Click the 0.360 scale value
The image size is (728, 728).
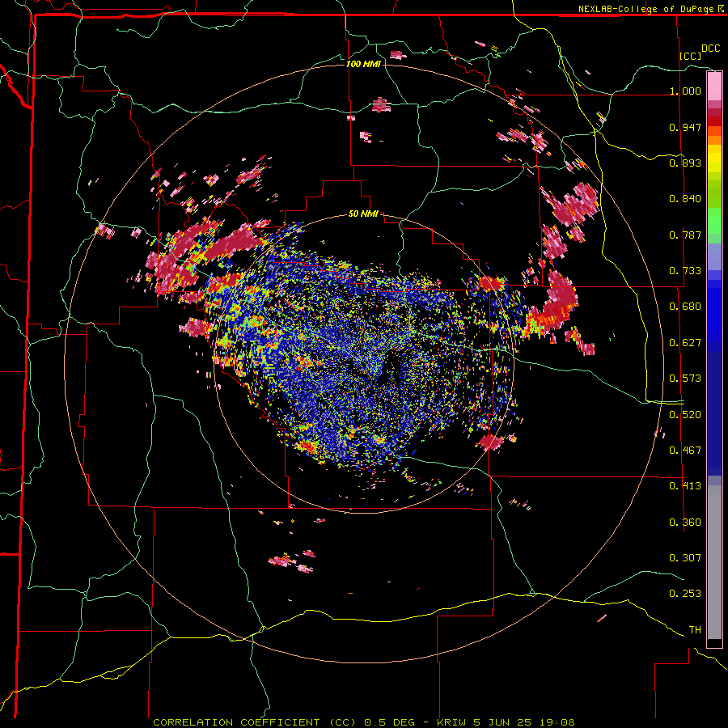[685, 522]
